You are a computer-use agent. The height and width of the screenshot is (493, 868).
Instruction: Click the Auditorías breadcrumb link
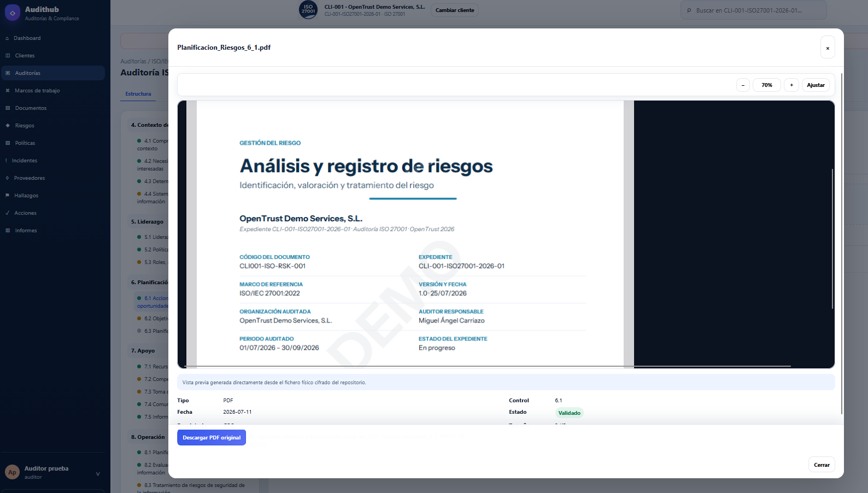click(x=133, y=62)
